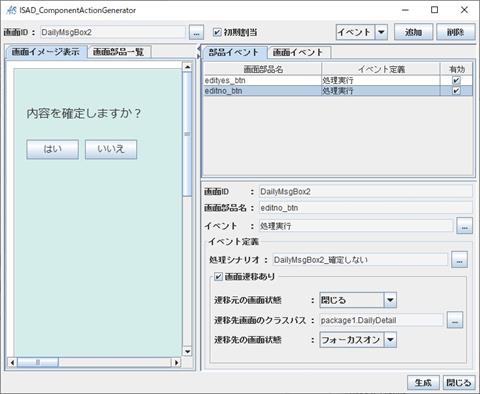480x394 pixels.
Task: Click the ISAD application icon in title bar
Action: pos(11,10)
